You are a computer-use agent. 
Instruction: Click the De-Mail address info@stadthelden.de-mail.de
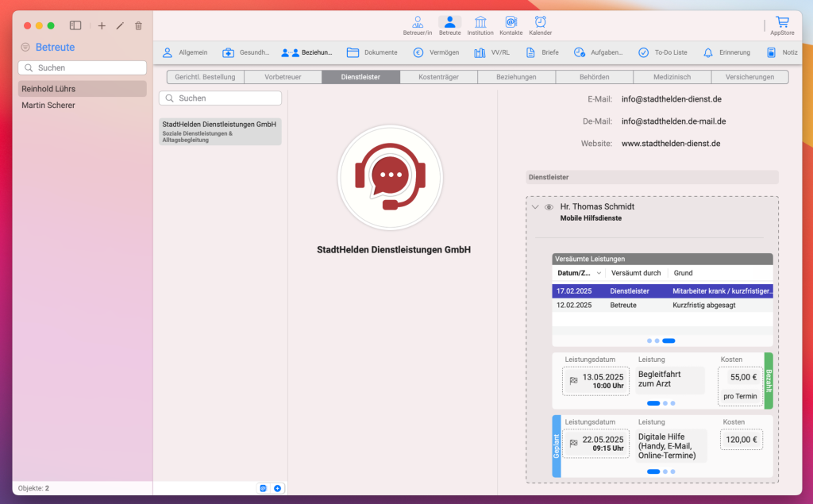tap(673, 121)
